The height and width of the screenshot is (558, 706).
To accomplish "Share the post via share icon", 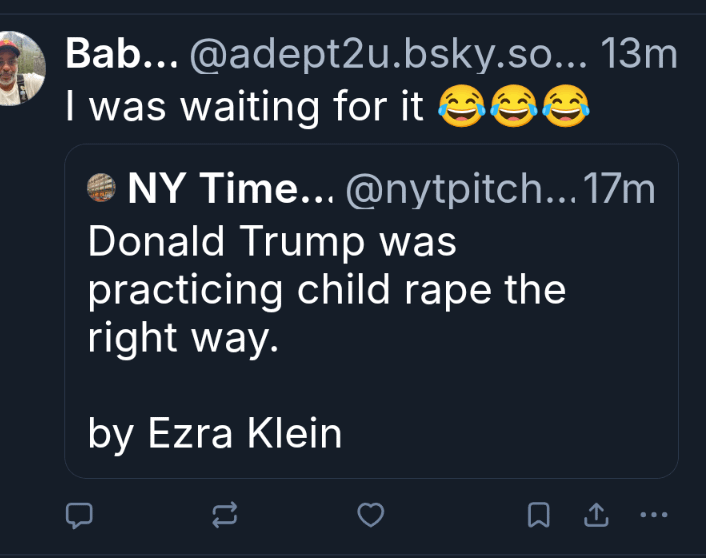I will [x=596, y=515].
